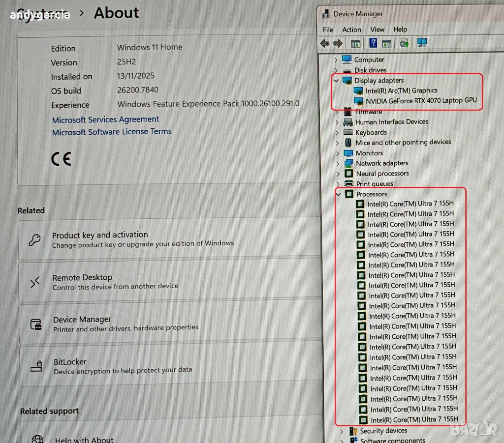Click the Back arrow in Device Manager toolbar
The height and width of the screenshot is (443, 504).
(325, 43)
